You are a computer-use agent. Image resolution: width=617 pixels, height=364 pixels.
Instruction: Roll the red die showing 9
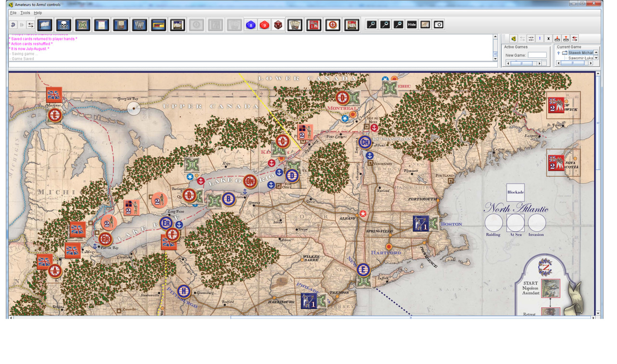coord(264,25)
